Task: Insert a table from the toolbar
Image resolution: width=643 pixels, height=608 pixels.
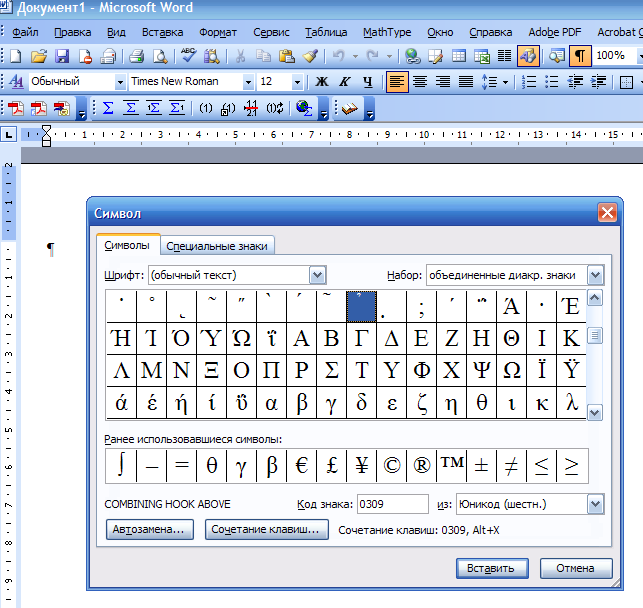Action: [x=458, y=56]
